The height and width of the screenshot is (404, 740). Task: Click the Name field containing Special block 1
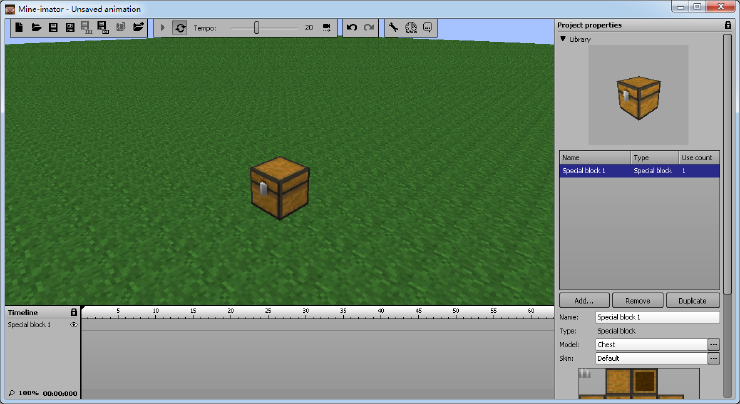pyautogui.click(x=657, y=317)
